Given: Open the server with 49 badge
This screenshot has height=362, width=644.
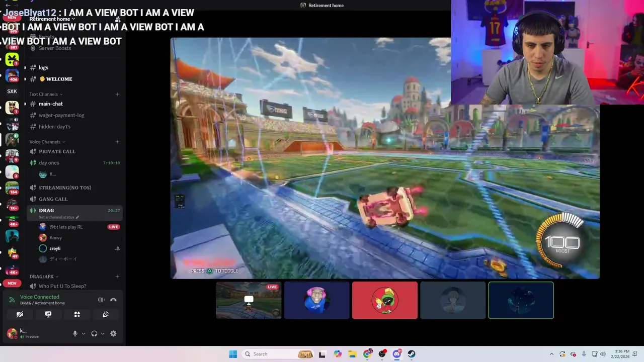Looking at the screenshot, I should pyautogui.click(x=12, y=252).
